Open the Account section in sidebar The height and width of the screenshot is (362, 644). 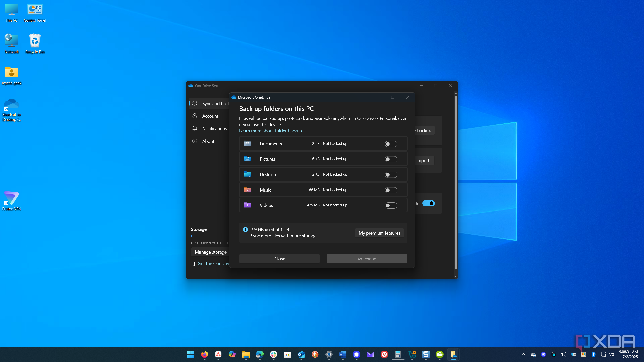click(x=209, y=116)
